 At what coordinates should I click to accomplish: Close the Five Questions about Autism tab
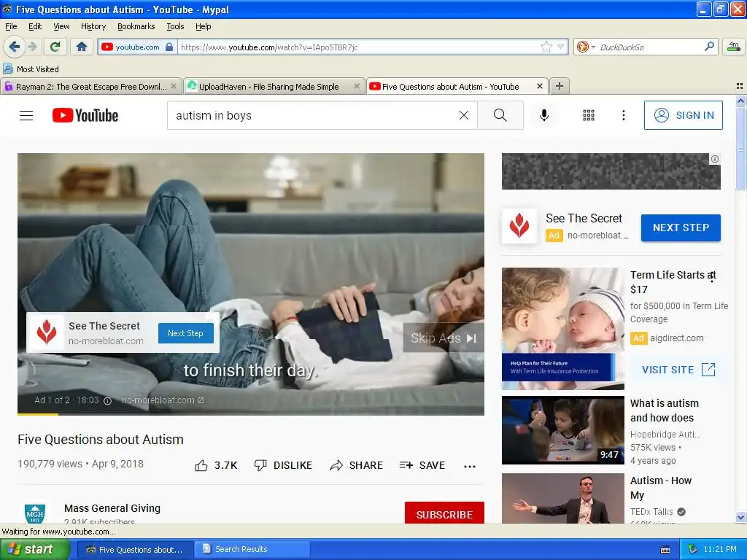point(539,86)
